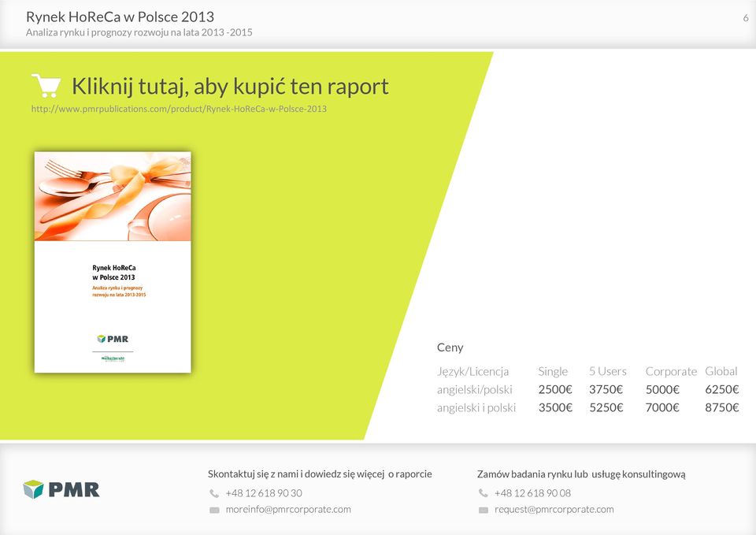
Task: Click the subtitle 'Analiza rynku i prognozy rozwoju'
Action: 139,32
